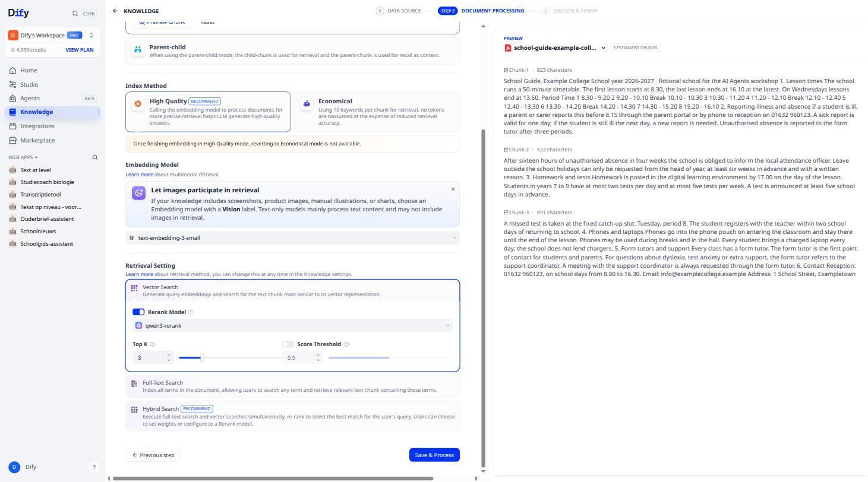Open Studio in the sidebar
Image resolution: width=868 pixels, height=482 pixels.
[53, 84]
